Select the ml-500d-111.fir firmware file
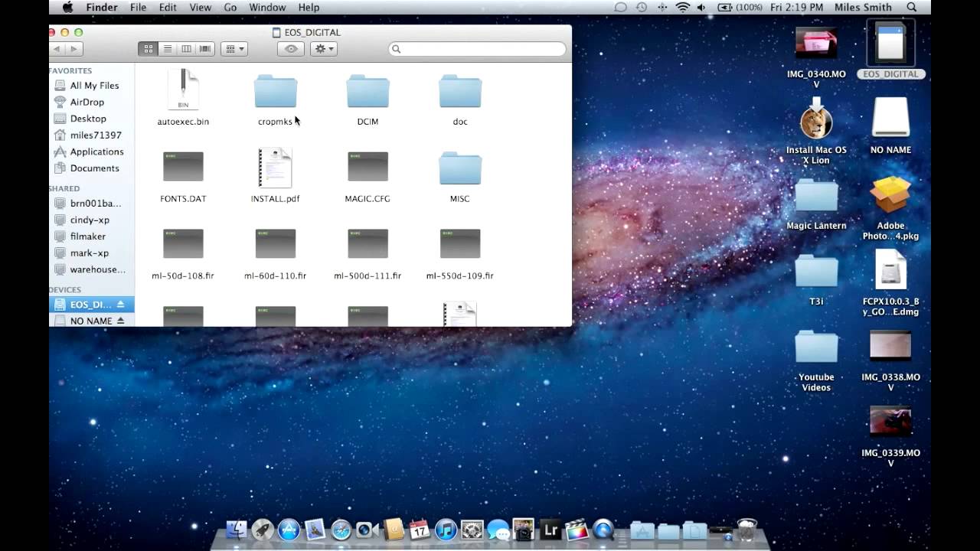Screen dimensions: 980x551 point(367,243)
